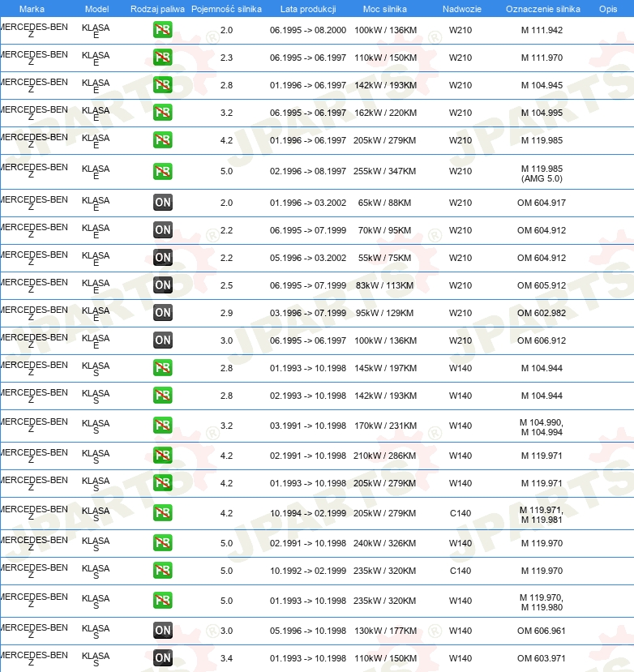
Task: Click the OM 606.961 engine code
Action: (x=542, y=631)
